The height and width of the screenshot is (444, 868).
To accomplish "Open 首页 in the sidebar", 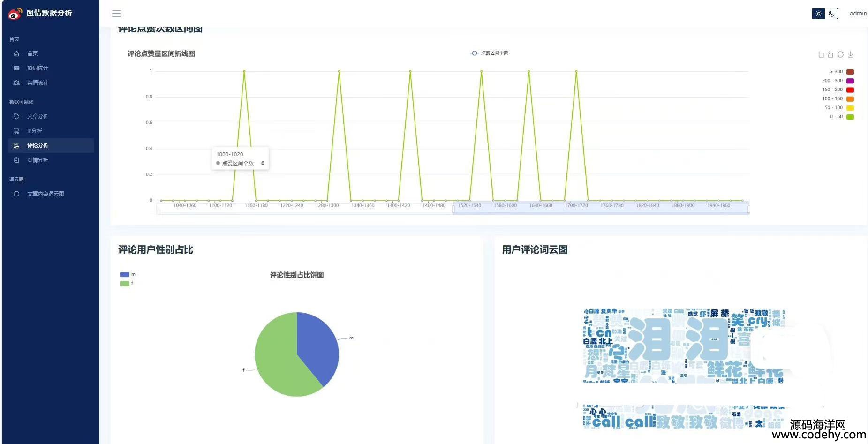I will point(32,53).
